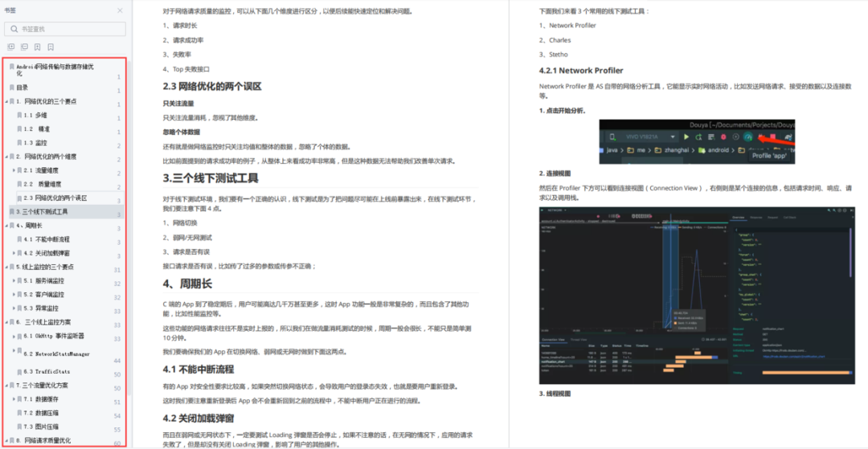Open bookmark Android网络传输与数据存储优化
Image resolution: width=868 pixels, height=449 pixels.
pos(55,70)
